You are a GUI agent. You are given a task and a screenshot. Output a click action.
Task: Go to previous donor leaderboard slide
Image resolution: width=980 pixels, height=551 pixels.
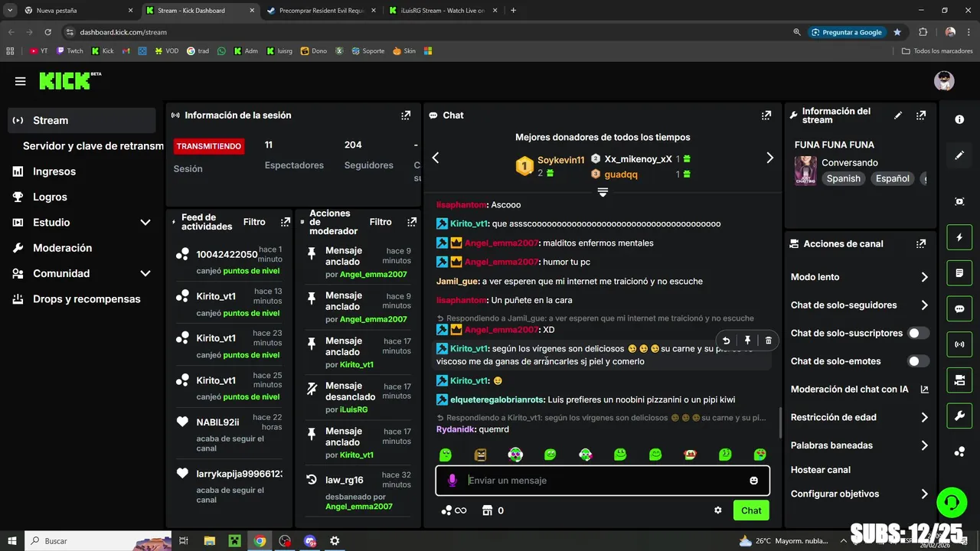tap(435, 158)
